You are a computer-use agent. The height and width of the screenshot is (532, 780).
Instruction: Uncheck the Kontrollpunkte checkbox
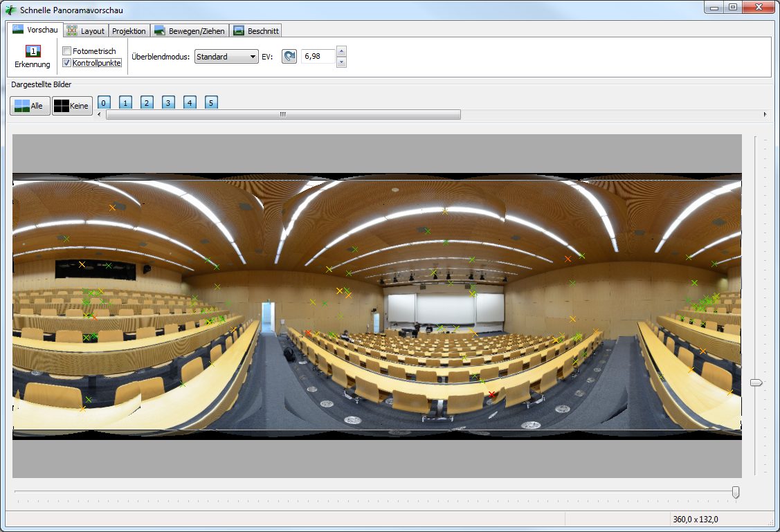click(x=67, y=63)
